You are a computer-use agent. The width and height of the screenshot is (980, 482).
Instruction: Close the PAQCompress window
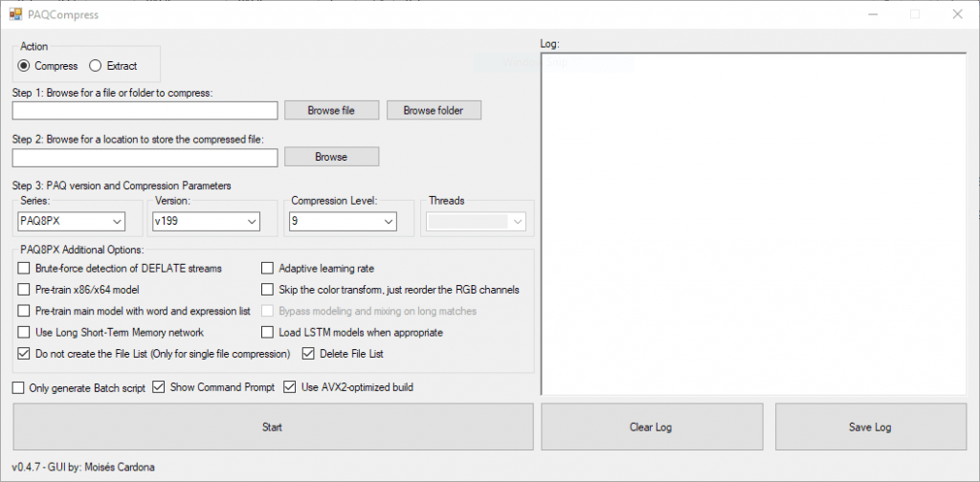coord(957,14)
